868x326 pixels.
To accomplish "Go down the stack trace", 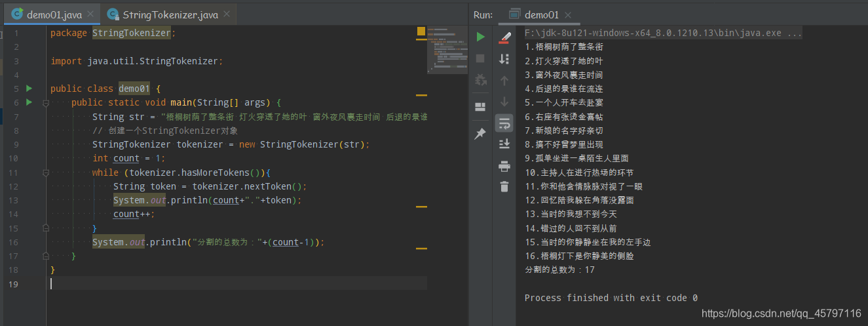I will click(x=504, y=102).
